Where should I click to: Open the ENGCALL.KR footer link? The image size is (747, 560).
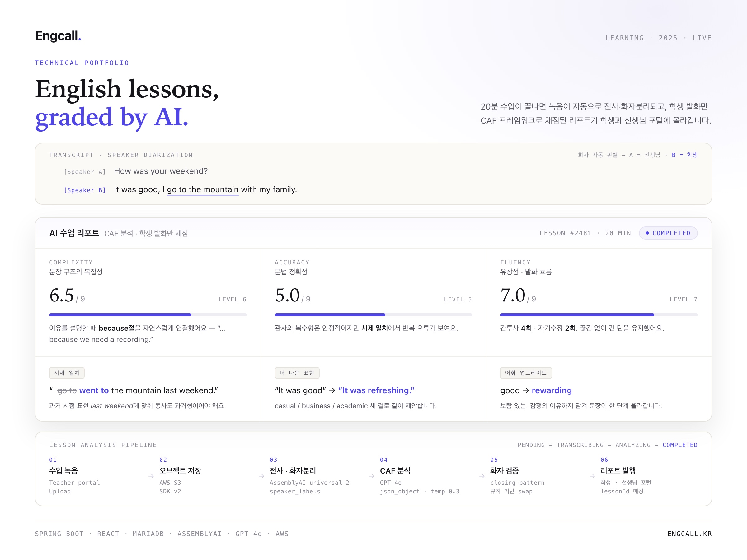click(x=689, y=534)
